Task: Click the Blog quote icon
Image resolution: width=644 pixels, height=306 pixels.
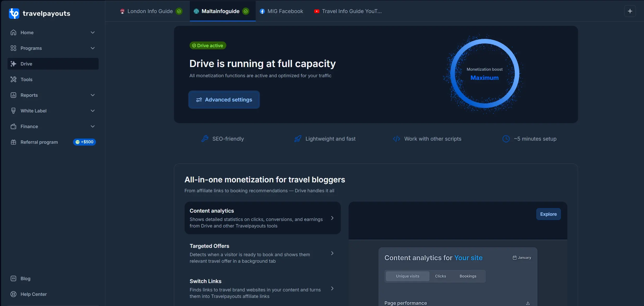Action: [x=13, y=278]
